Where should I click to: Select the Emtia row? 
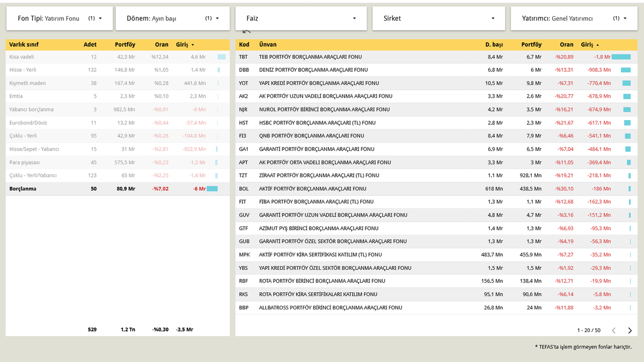pos(118,96)
